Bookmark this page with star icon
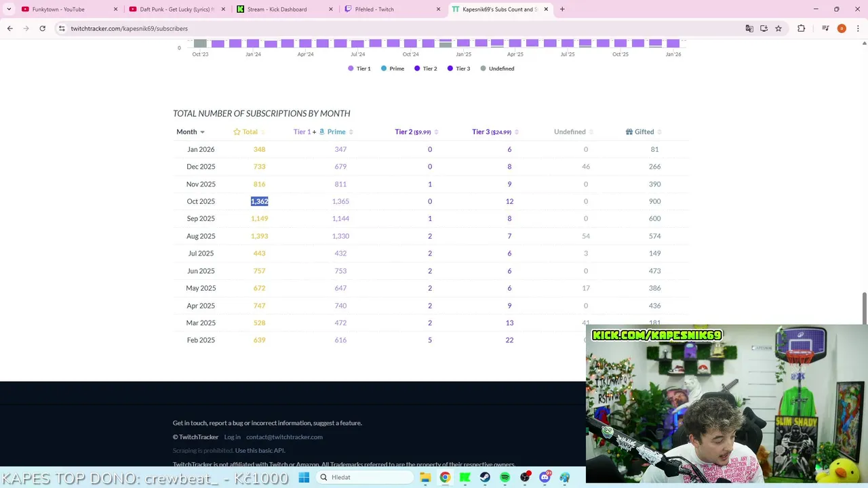Viewport: 868px width, 488px height. tap(778, 28)
